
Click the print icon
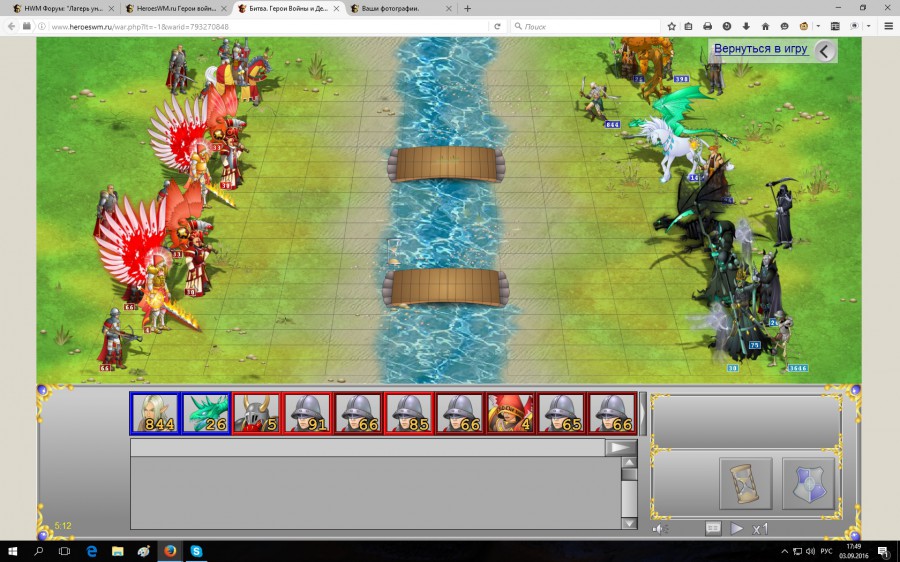[x=707, y=26]
